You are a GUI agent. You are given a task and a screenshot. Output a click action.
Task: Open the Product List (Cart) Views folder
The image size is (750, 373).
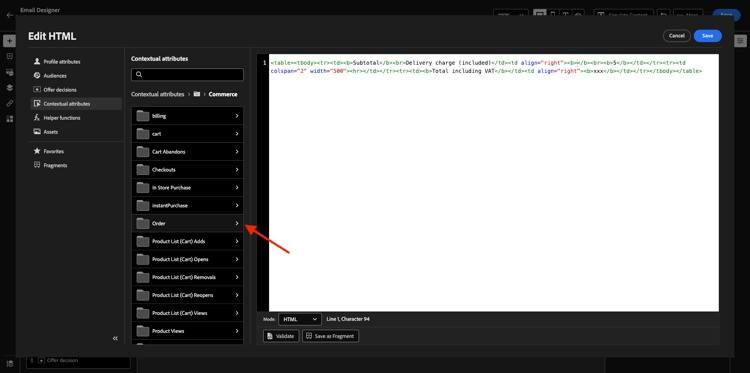pyautogui.click(x=188, y=313)
